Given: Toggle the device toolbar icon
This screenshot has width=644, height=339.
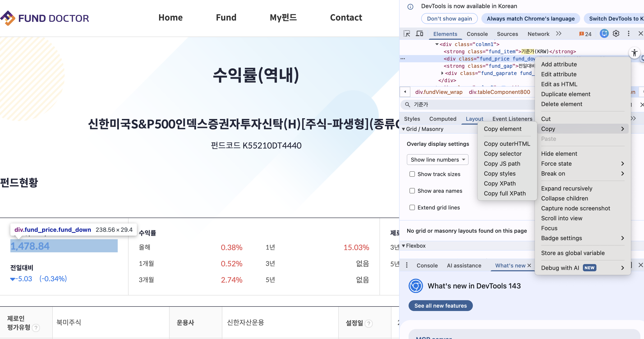Looking at the screenshot, I should [x=419, y=34].
